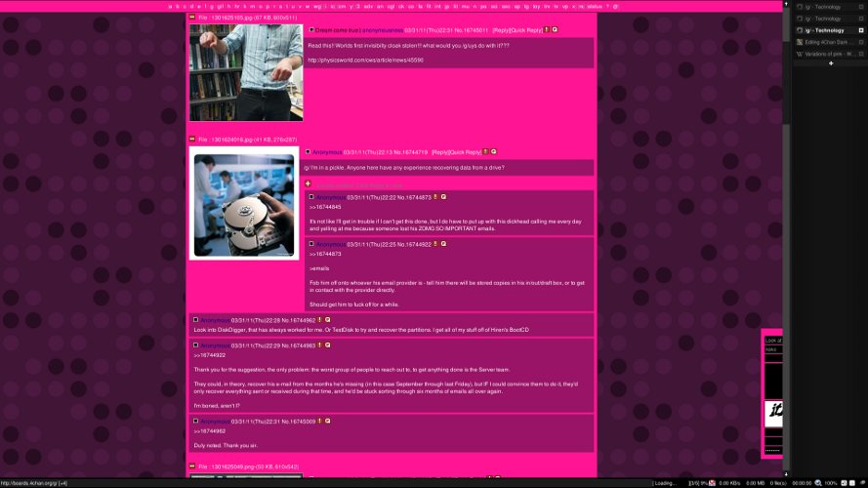Click magnifier icon on reply No.16744922
868x488 pixels.
[443, 244]
